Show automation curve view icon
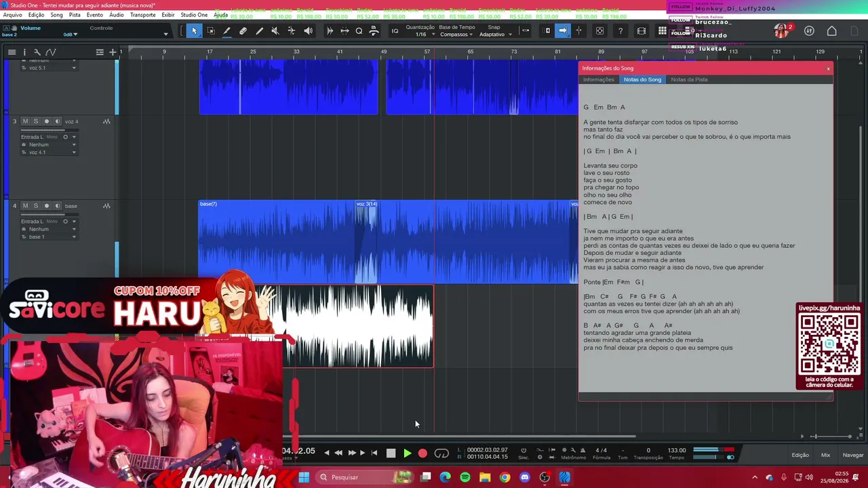 [50, 52]
